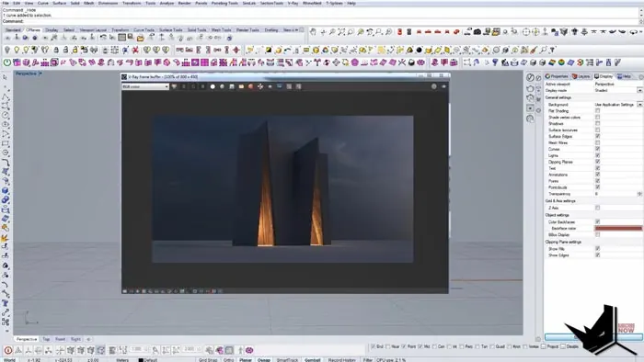Enable the Flat Shading checkbox

598,110
